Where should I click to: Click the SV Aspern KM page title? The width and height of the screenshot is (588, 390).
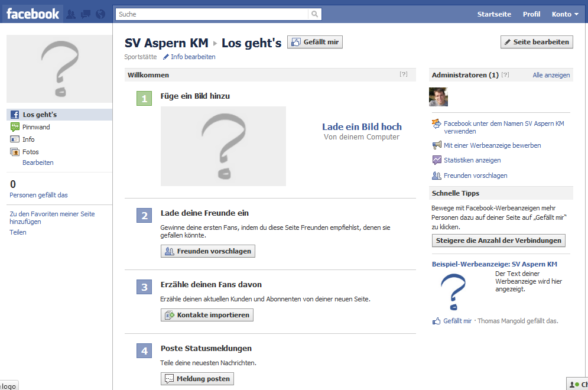pos(166,43)
